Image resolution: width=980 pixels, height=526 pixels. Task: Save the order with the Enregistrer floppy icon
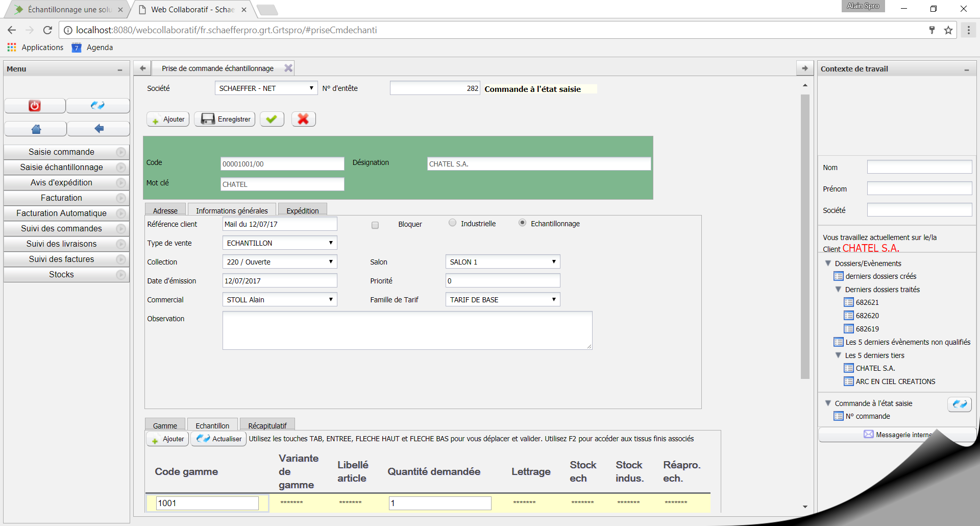[x=225, y=119]
